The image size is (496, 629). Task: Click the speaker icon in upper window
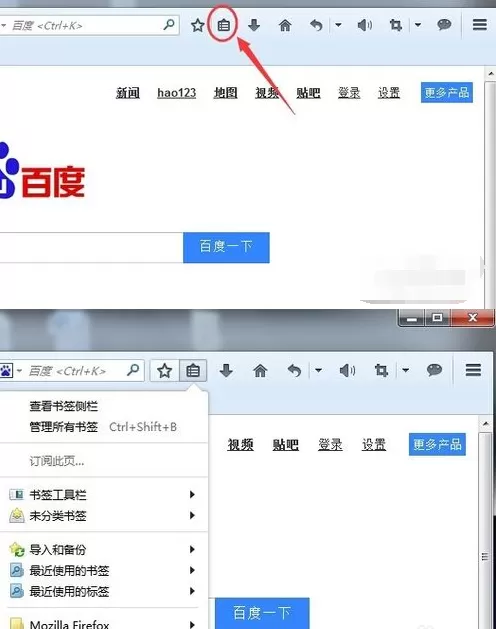364,26
